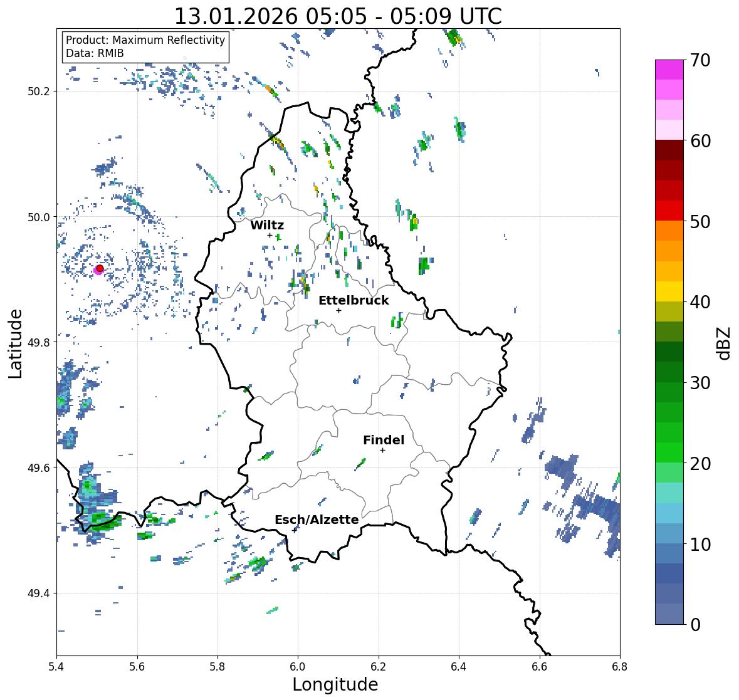The width and height of the screenshot is (739, 700).
Task: Click the colorbar tick label 0
Action: (696, 625)
